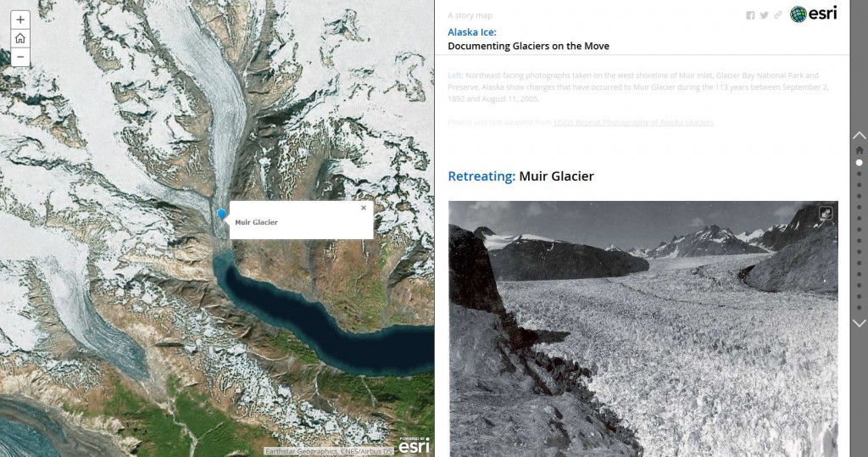Share story on Facebook
This screenshot has height=457, width=868.
(750, 15)
